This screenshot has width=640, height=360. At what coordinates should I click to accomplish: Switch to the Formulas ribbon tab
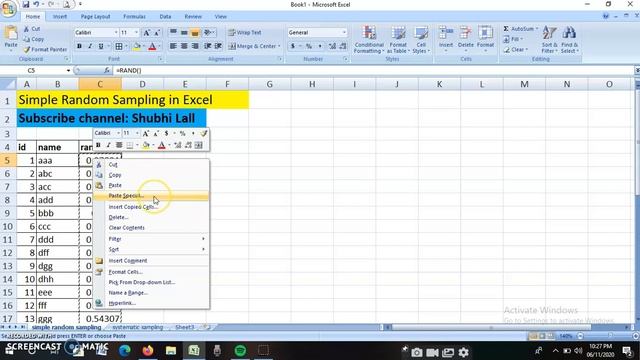tap(134, 17)
